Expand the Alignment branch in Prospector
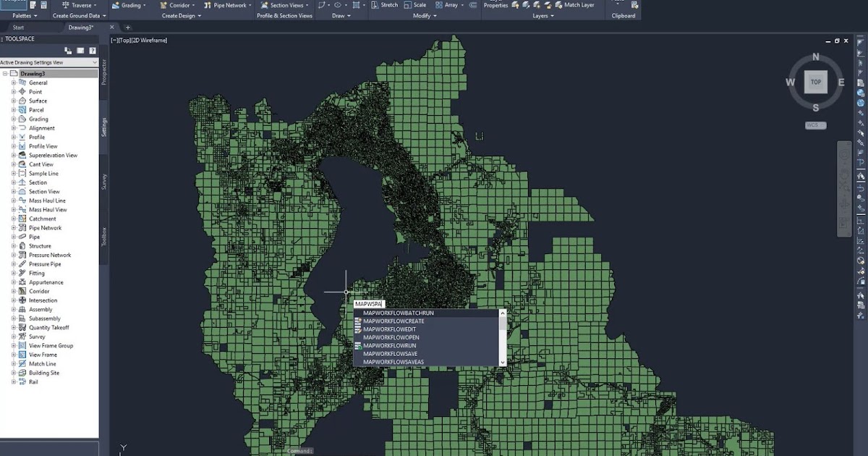868x456 pixels. click(x=13, y=127)
